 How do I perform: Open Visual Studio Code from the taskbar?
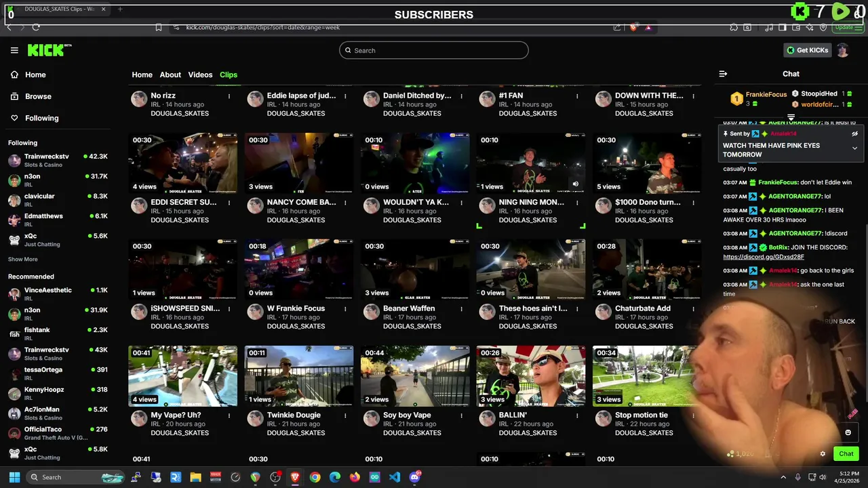click(394, 477)
